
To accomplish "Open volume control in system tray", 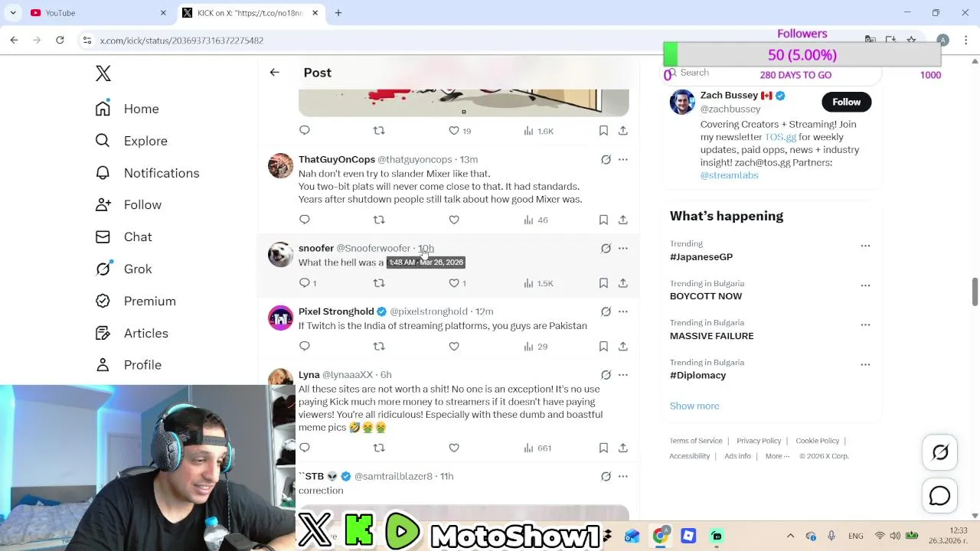I will (x=896, y=536).
